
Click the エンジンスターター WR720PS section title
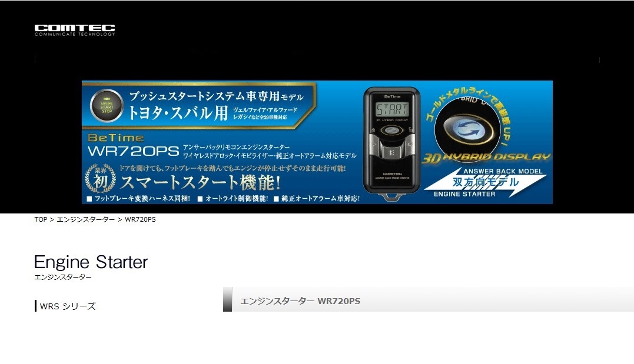[x=300, y=301]
